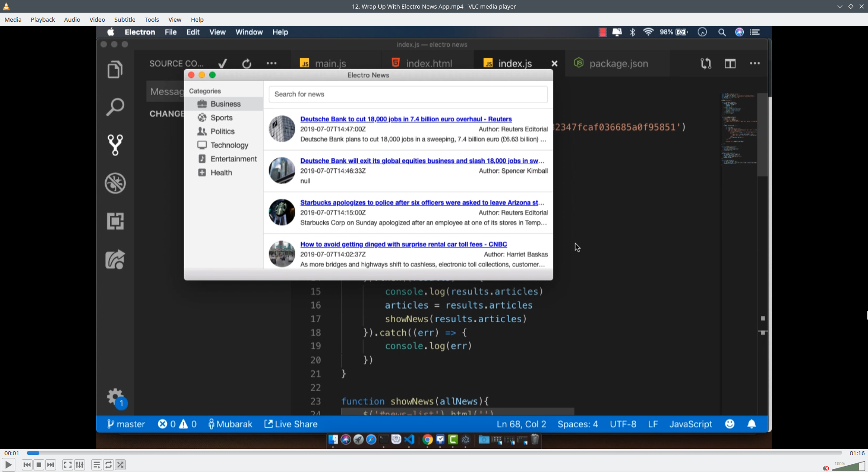Open Spotlight search in the macOS menu bar

pyautogui.click(x=722, y=32)
